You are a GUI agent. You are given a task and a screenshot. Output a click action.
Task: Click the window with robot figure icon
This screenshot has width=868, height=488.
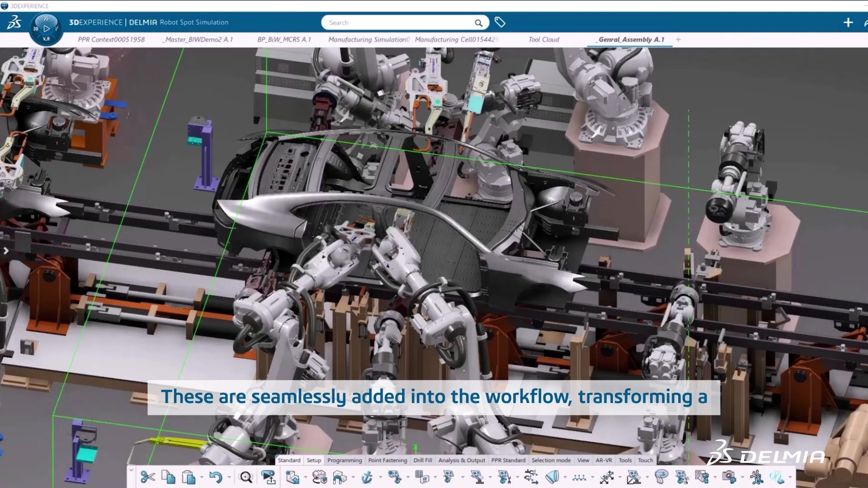tap(702, 477)
